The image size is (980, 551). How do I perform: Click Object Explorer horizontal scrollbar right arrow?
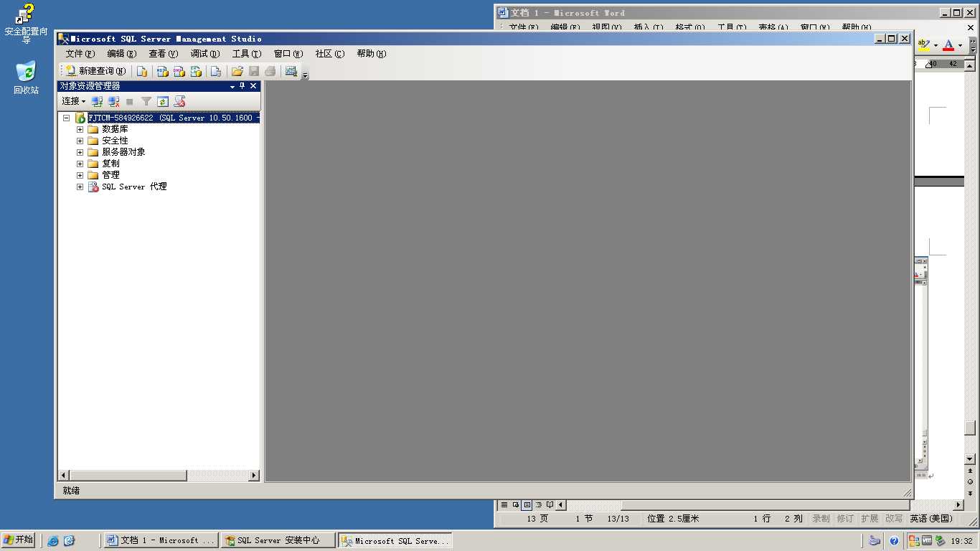[x=254, y=476]
